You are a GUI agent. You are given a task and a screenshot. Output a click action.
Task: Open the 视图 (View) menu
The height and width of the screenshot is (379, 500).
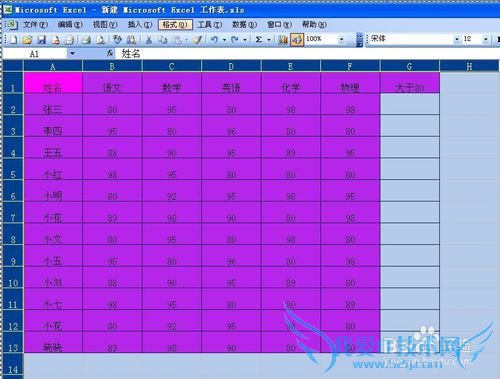pyautogui.click(x=105, y=25)
